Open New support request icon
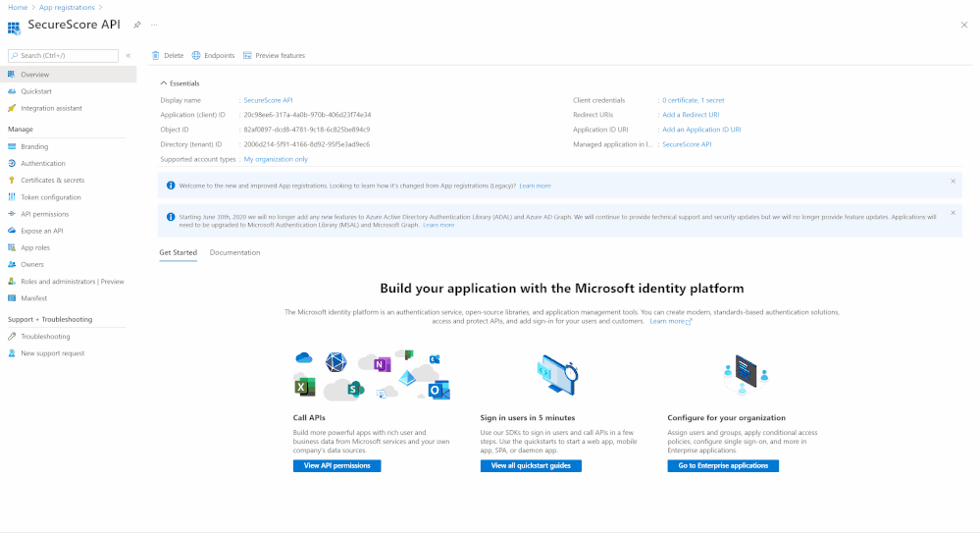Screen dimensions: 980x533 pos(12,353)
